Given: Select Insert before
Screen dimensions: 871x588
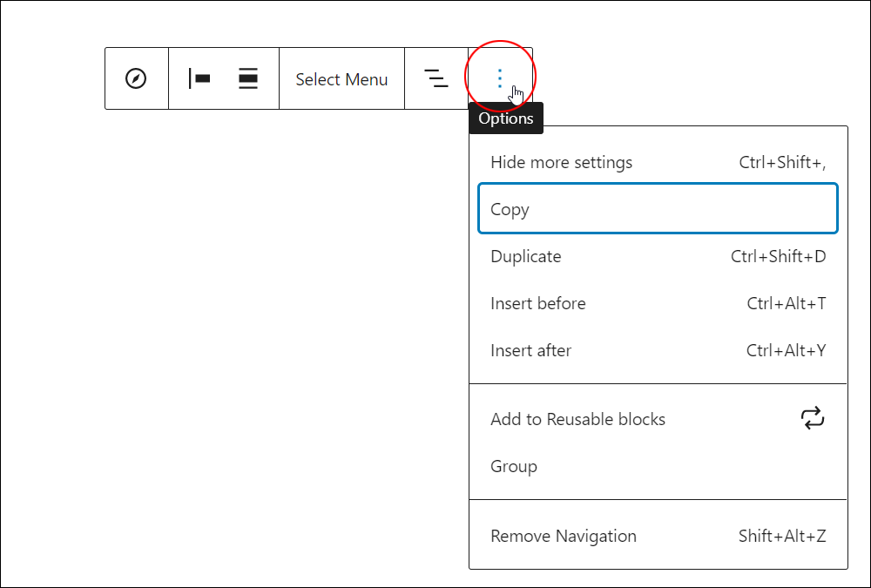Looking at the screenshot, I should 658,303.
